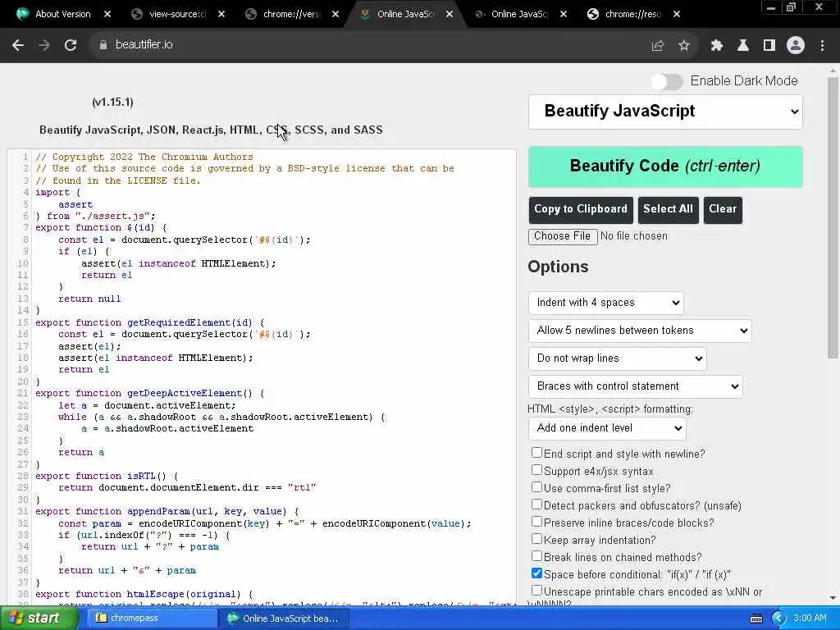The height and width of the screenshot is (630, 840).
Task: Check Use comma-first list style
Action: click(536, 487)
